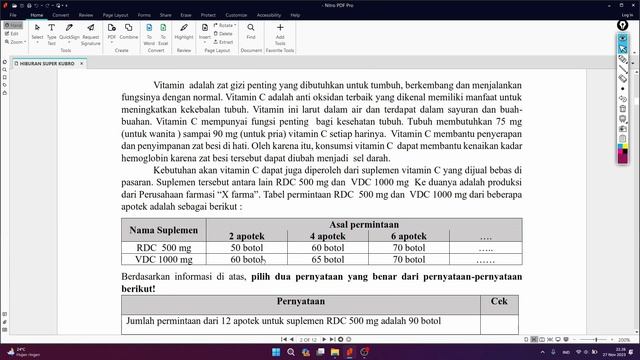Select the Highlight marker tool
This screenshot has height=360, width=640.
(x=184, y=31)
